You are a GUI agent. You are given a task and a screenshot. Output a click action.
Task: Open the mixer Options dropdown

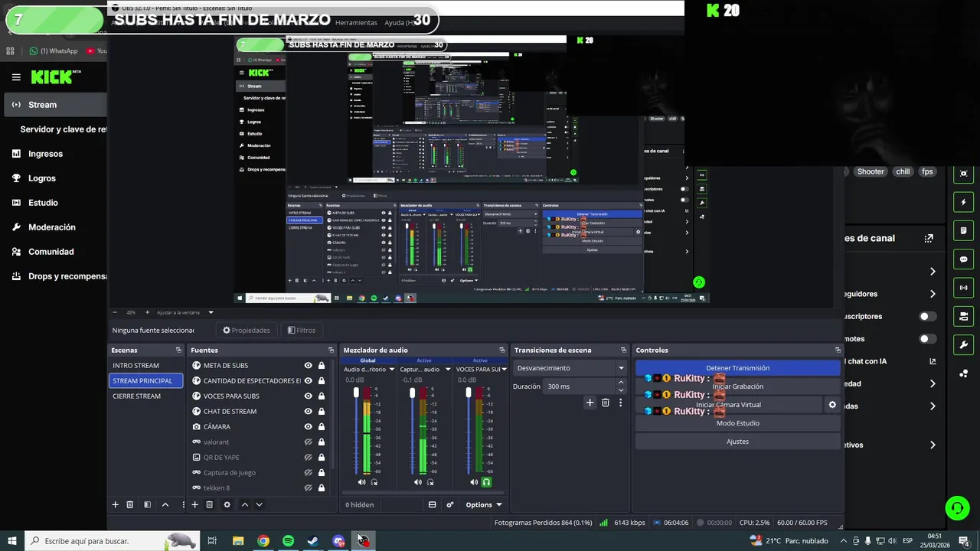pos(483,504)
